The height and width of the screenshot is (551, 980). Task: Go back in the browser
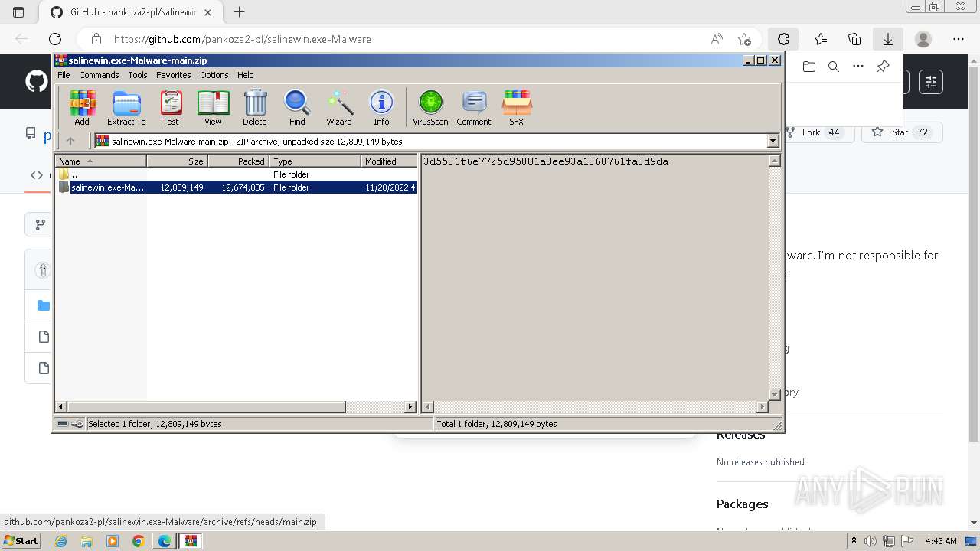click(x=21, y=39)
